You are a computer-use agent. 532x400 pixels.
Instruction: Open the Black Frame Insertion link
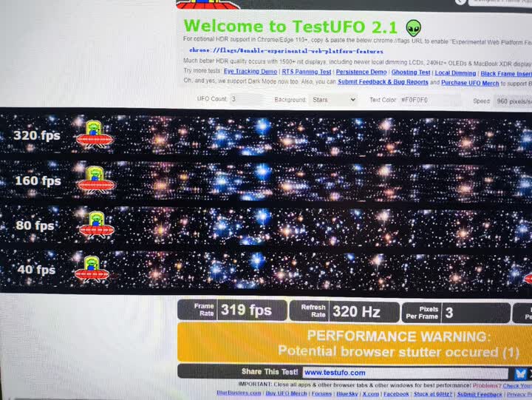(x=506, y=74)
